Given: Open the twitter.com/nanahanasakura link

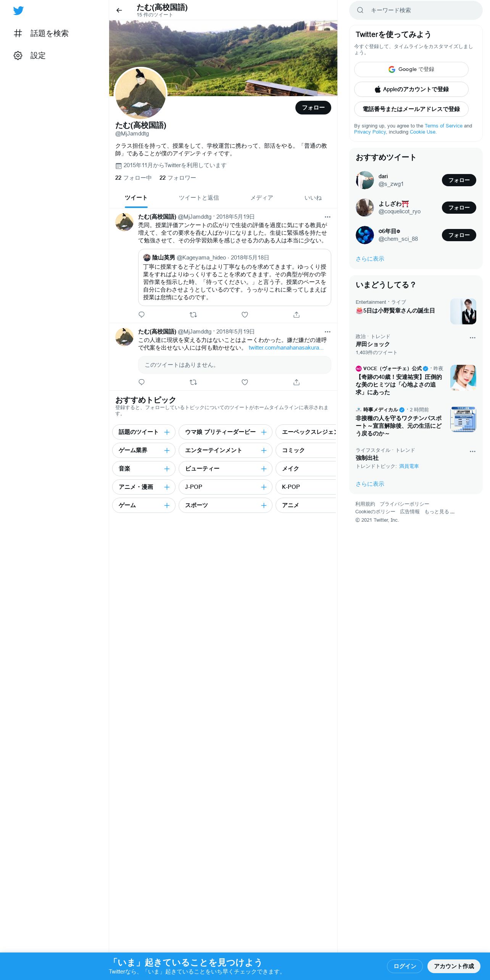Looking at the screenshot, I should point(286,348).
